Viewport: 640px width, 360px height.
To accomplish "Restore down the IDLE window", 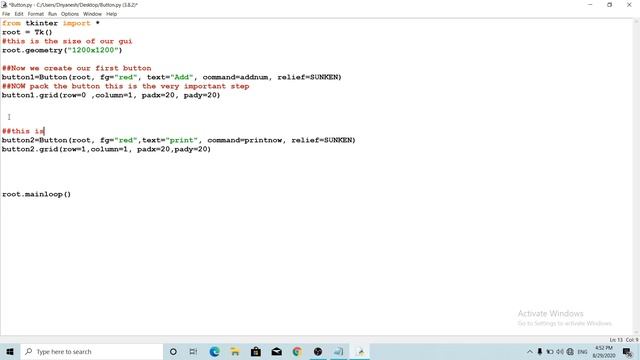I will [609, 5].
